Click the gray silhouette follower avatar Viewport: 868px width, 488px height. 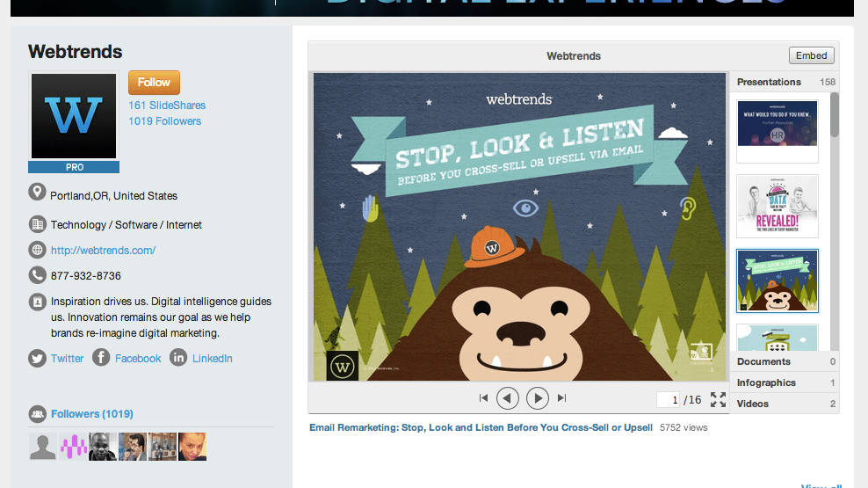coord(43,447)
